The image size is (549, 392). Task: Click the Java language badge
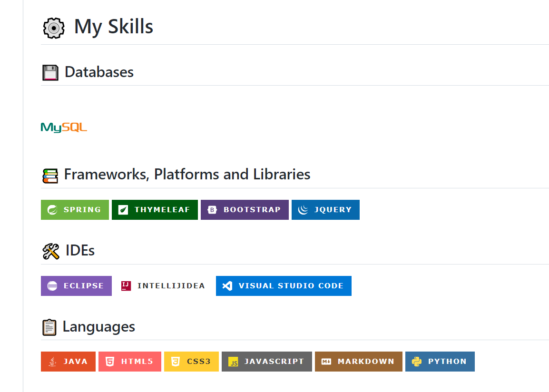pyautogui.click(x=68, y=362)
